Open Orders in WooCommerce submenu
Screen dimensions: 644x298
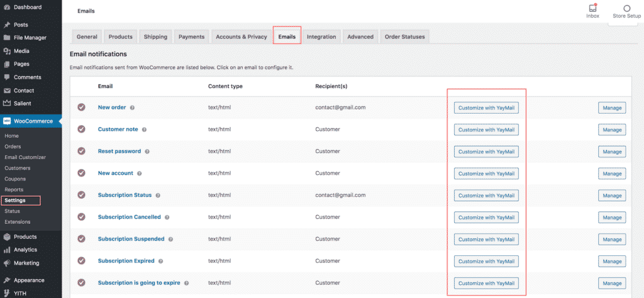tap(13, 146)
